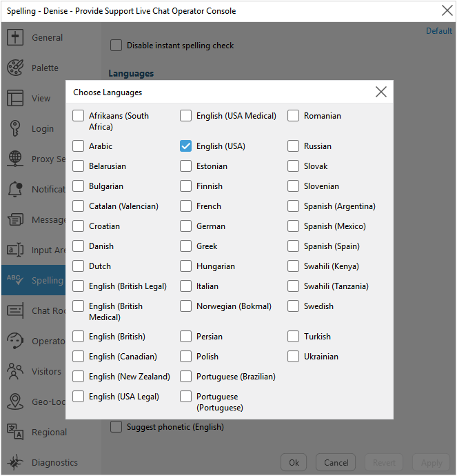
Task: Enable English (USA Medical) checkbox
Action: [185, 116]
